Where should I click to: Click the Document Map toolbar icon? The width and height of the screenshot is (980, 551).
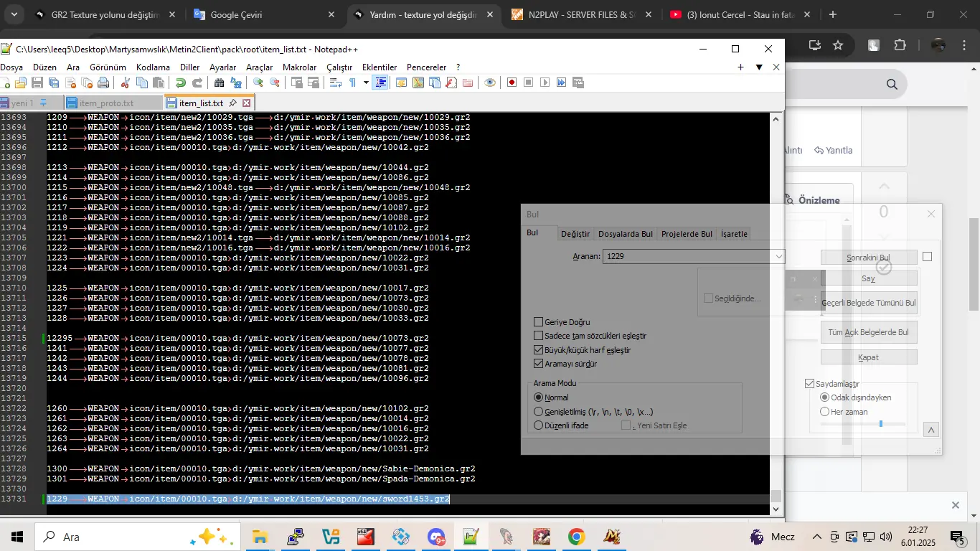pos(418,83)
